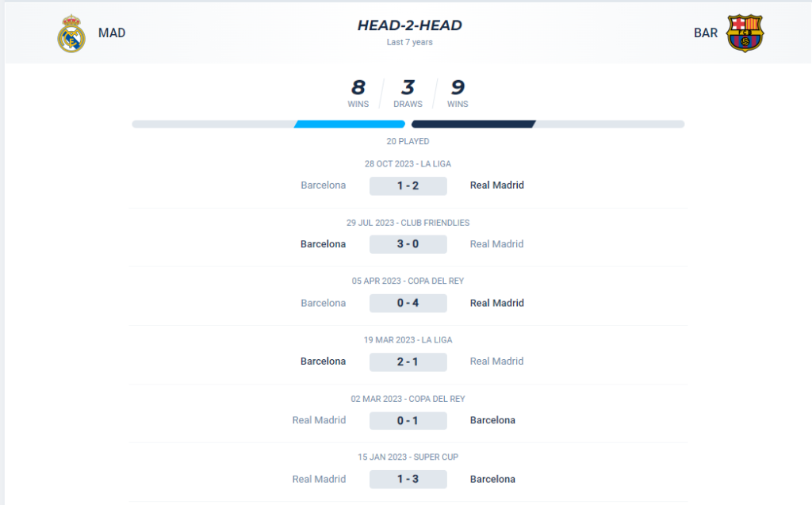Click the light blue Madrid wins bar
Screen dimensions: 812x505
click(x=350, y=124)
